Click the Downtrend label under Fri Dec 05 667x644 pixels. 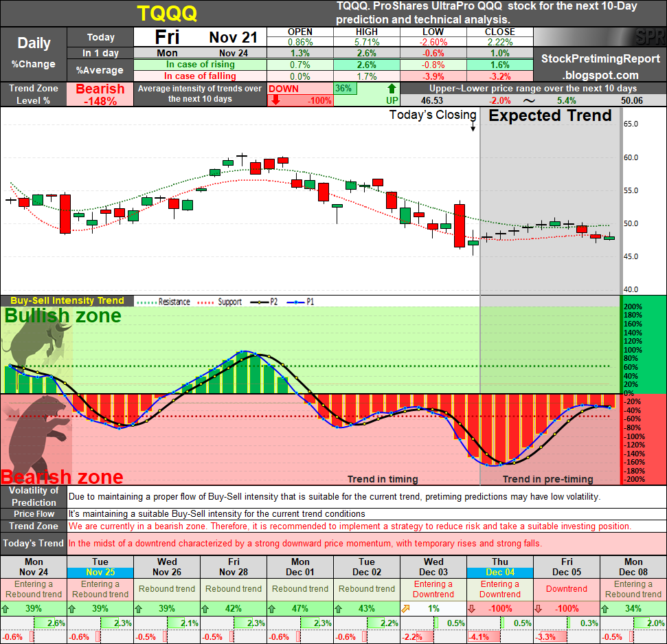tap(567, 588)
